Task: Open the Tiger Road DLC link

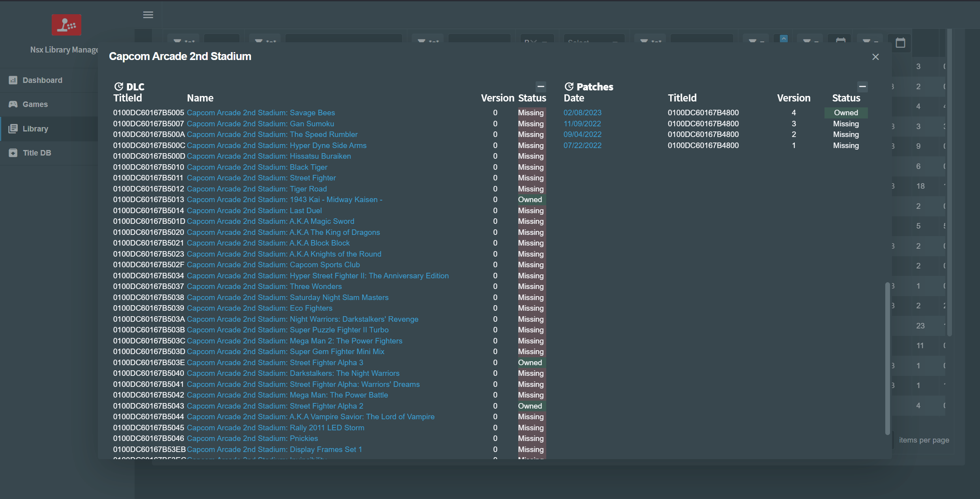Action: [x=257, y=189]
